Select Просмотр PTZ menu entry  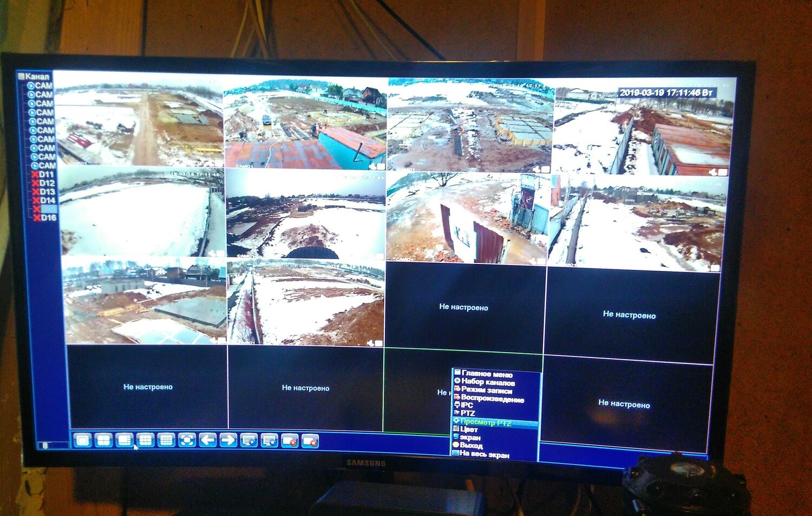click(486, 422)
